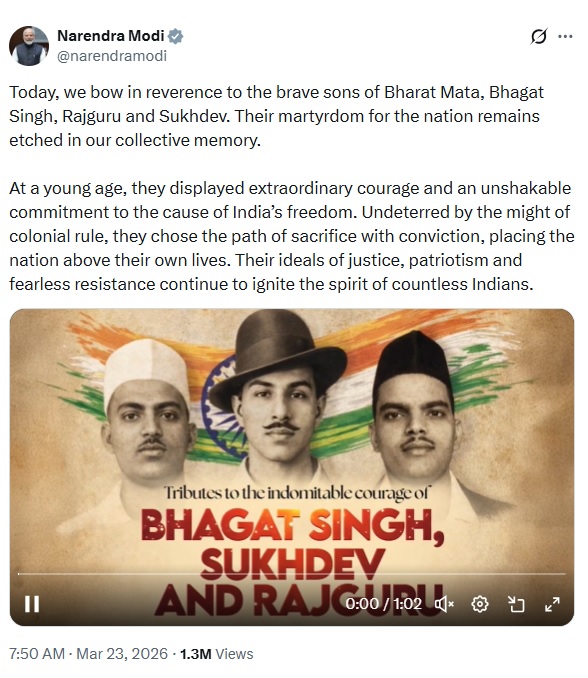Open the 7:50 AM · Mar 23, 2026 timestamp
Screen dimensions: 588x678
tap(88, 653)
